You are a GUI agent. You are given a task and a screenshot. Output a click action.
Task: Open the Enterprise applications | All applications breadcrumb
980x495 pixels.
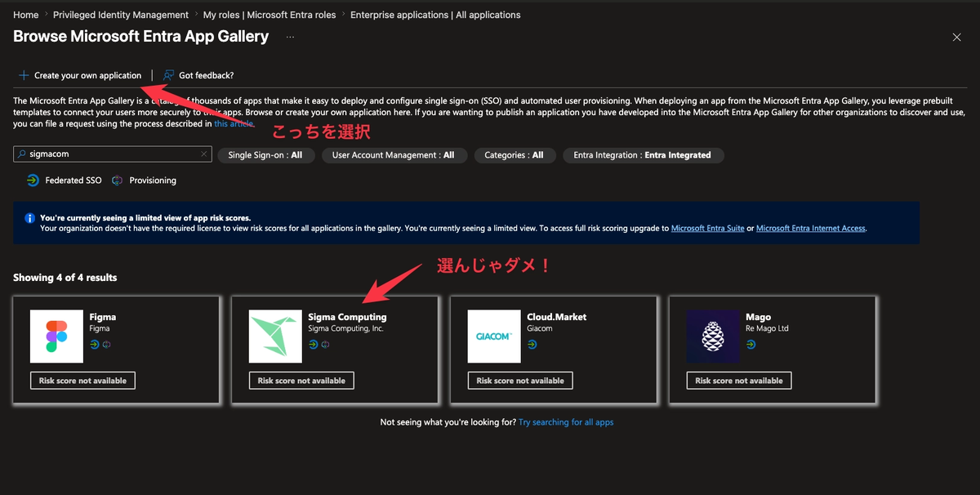click(x=435, y=15)
